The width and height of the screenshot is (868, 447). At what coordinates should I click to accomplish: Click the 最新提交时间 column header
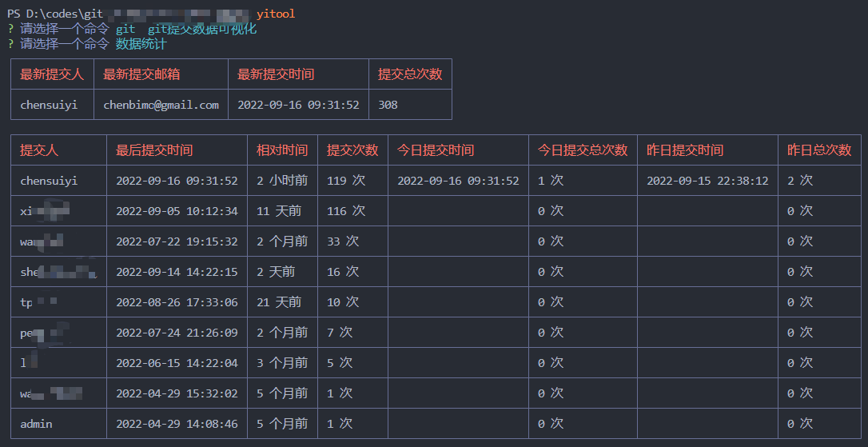(x=276, y=74)
